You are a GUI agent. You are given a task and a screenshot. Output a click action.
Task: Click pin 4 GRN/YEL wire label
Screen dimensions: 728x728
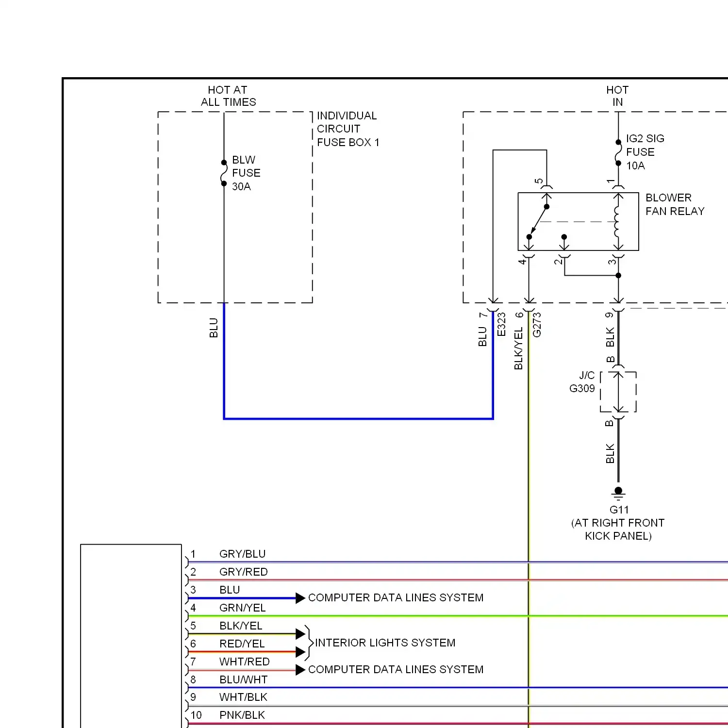[x=242, y=608]
